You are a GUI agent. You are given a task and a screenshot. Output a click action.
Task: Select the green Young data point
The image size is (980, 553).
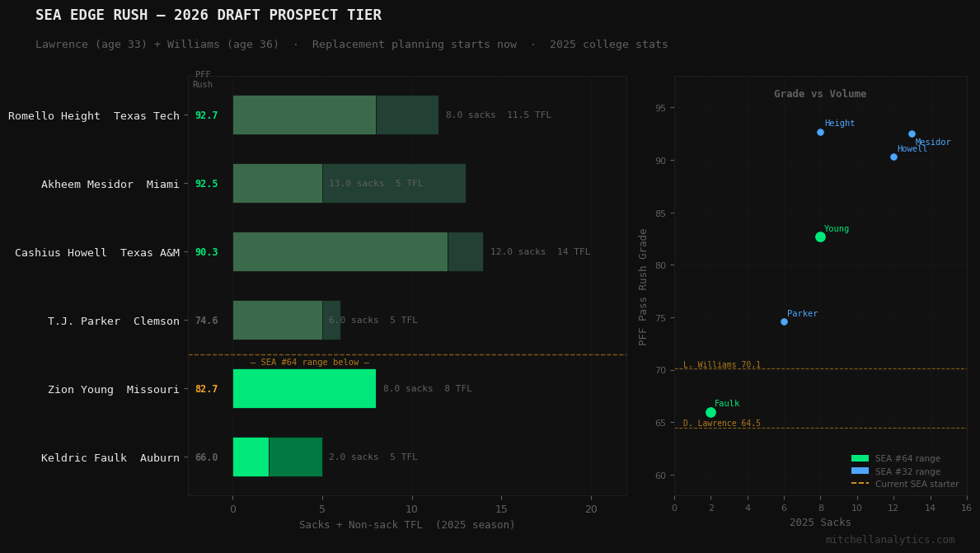click(x=820, y=236)
